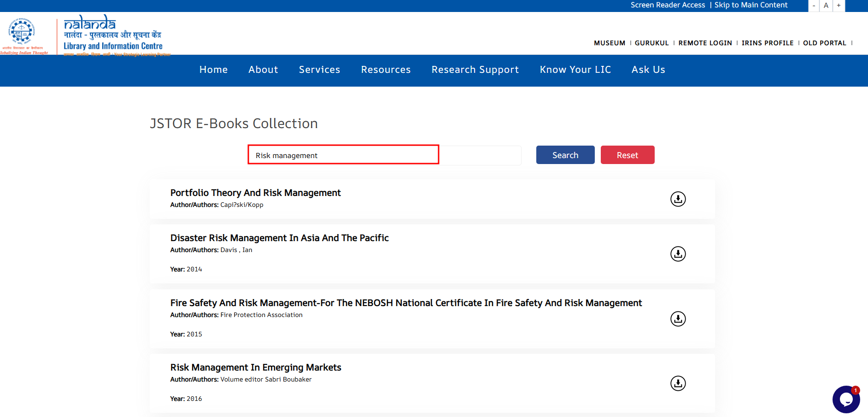
Task: Open the Resources menu
Action: (x=386, y=70)
